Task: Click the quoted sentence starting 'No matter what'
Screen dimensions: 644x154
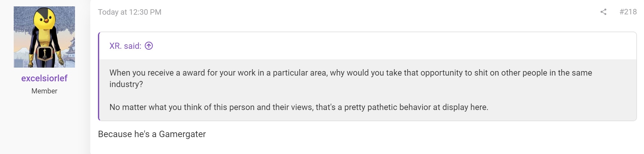Action: click(x=299, y=107)
